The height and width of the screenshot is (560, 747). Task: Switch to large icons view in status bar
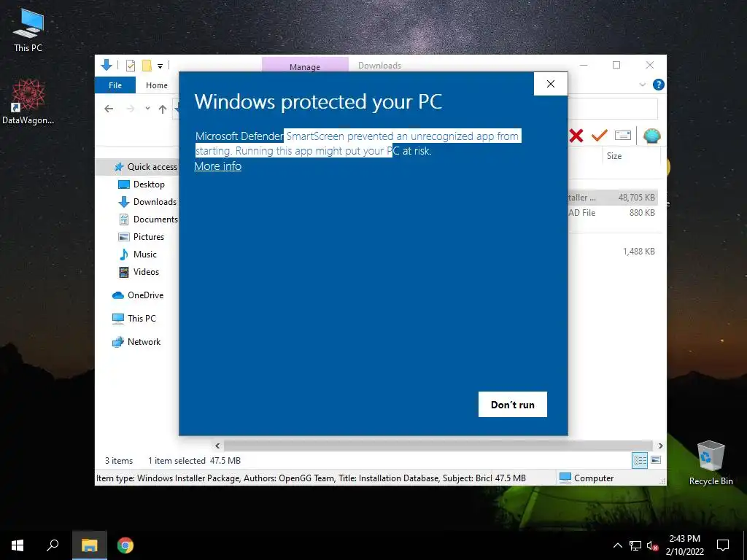tap(656, 460)
